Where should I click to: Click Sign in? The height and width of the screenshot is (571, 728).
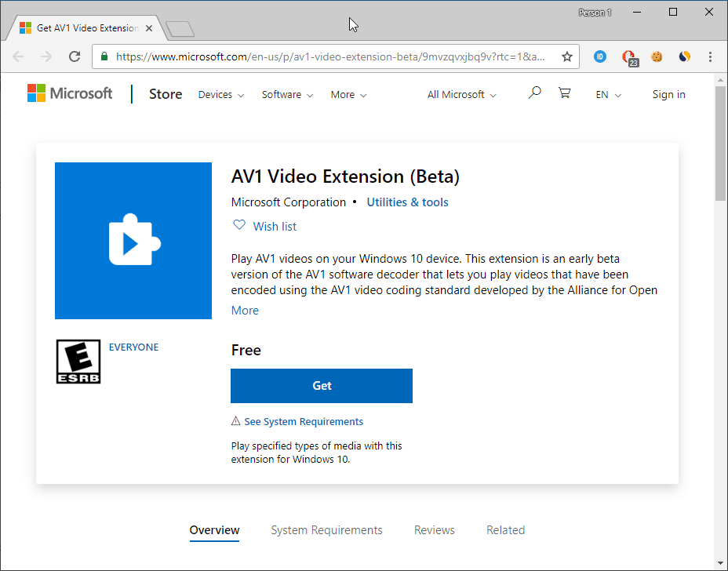668,95
